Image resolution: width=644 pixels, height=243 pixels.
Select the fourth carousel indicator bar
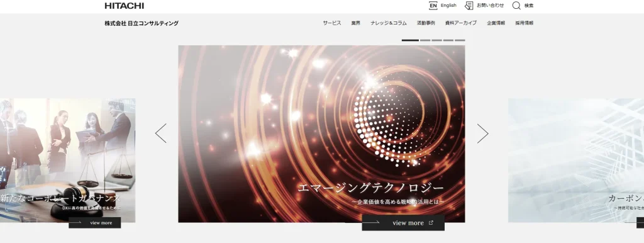(448, 40)
